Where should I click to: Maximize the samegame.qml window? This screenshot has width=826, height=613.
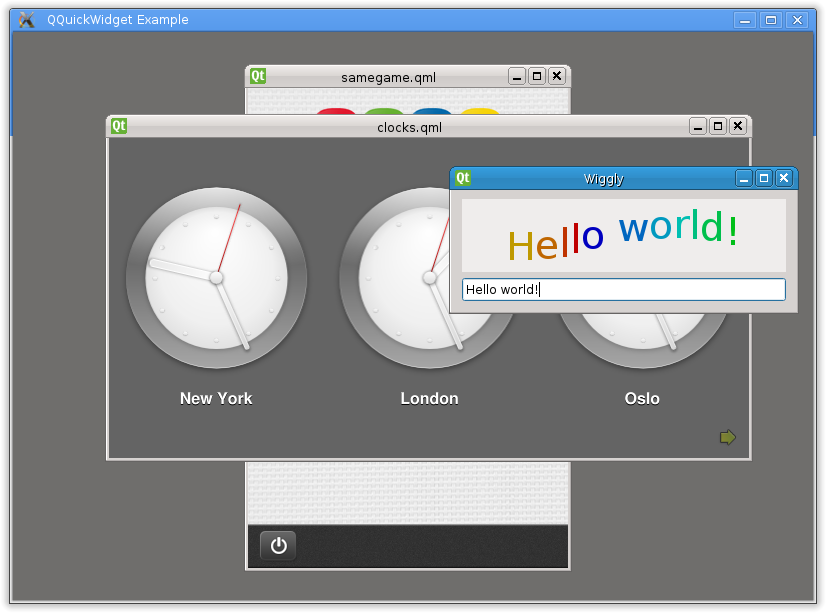click(537, 76)
